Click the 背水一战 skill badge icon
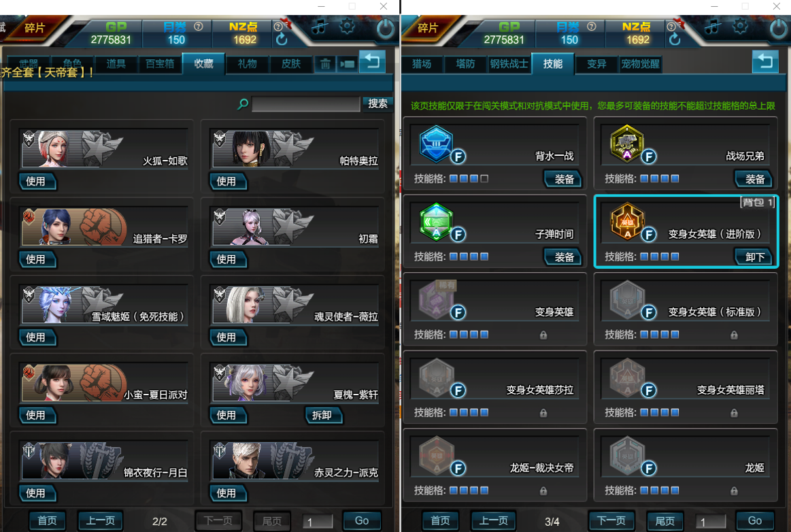 pos(436,144)
